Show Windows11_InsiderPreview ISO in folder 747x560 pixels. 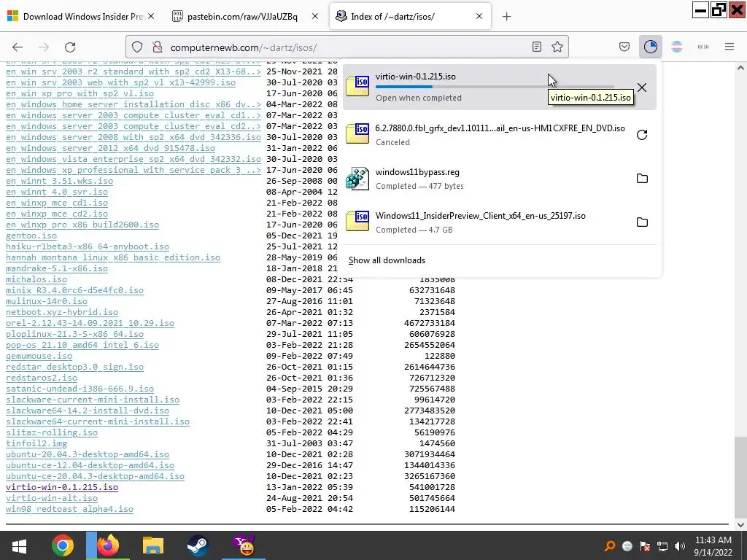click(x=642, y=222)
